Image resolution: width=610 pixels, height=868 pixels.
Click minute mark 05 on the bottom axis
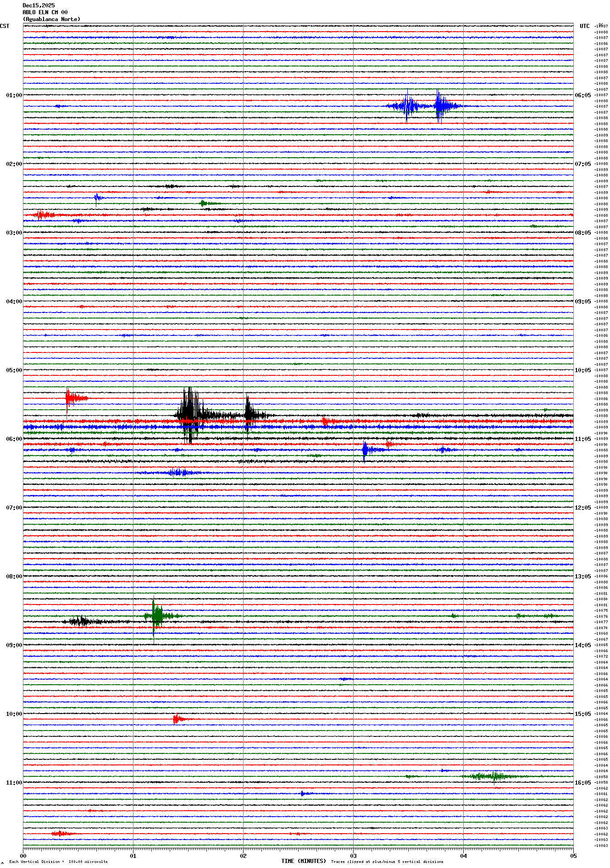coord(573,856)
